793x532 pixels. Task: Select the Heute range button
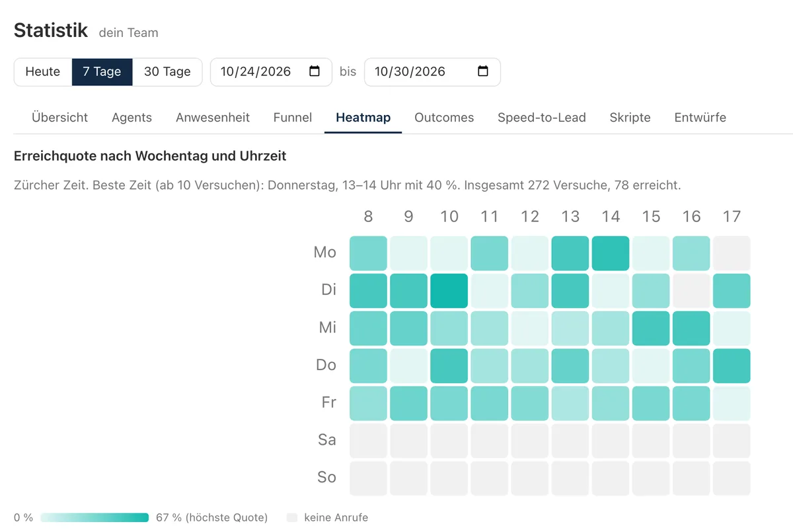43,72
